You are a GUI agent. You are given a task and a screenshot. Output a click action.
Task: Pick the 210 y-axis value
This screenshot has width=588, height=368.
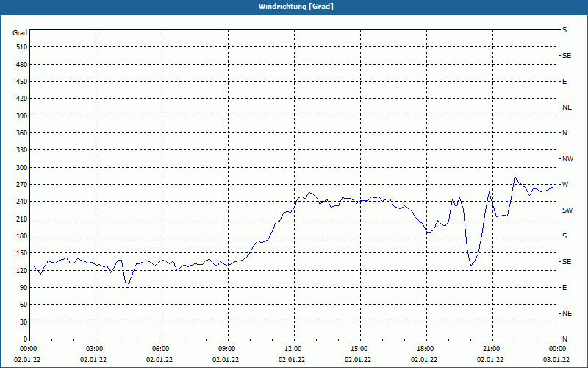coord(22,219)
